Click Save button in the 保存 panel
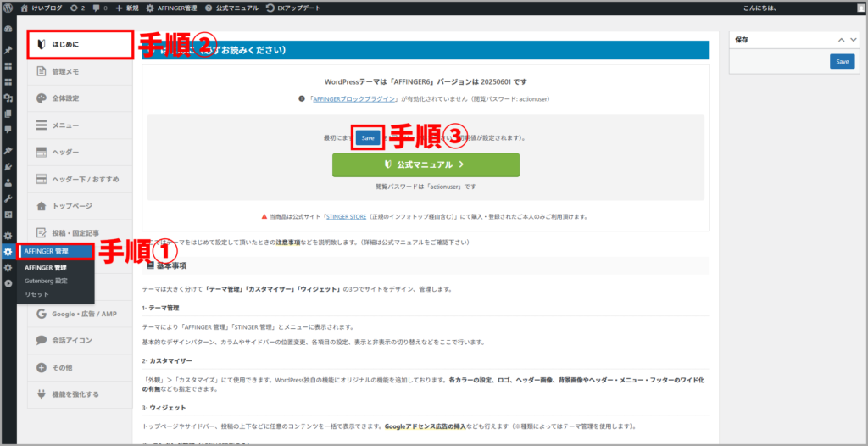 pos(842,62)
